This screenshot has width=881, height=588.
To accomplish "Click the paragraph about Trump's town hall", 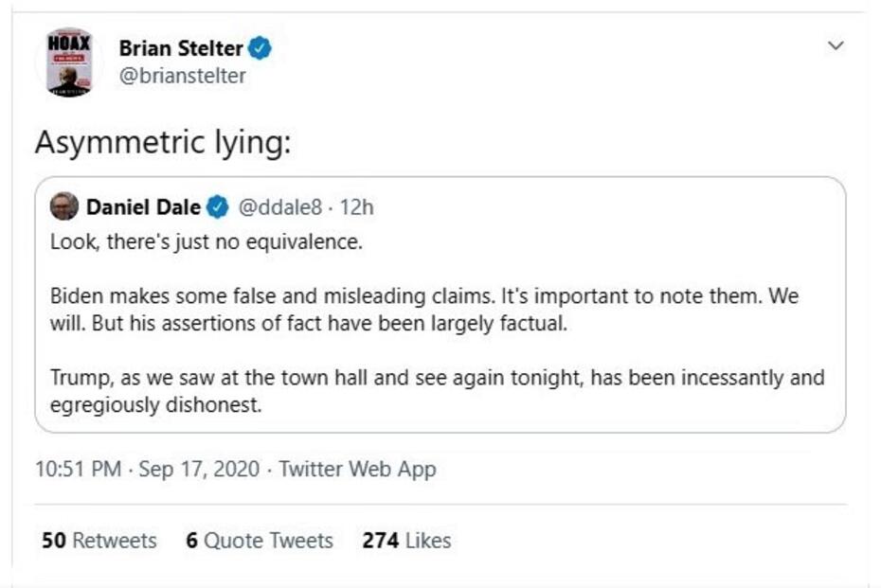I will (x=437, y=391).
